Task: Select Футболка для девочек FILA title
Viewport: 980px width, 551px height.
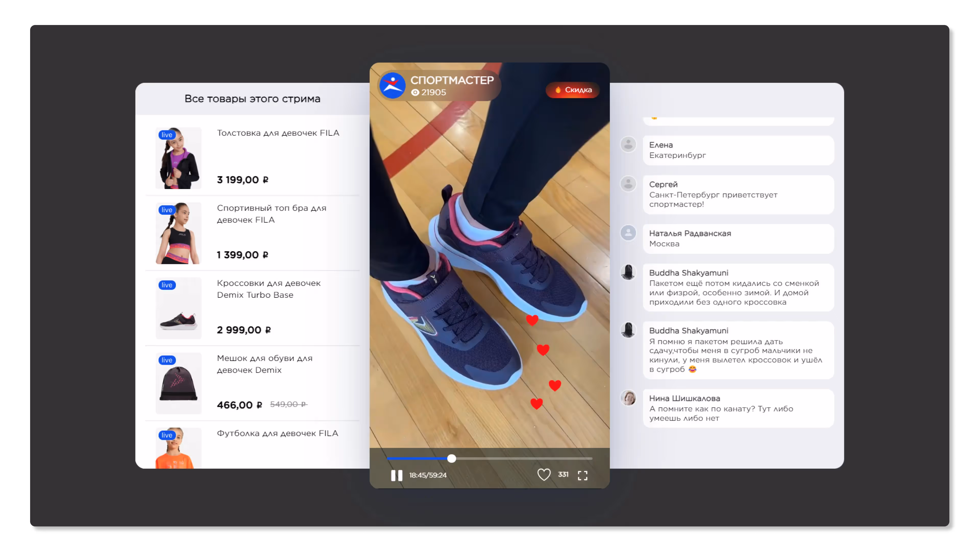Action: click(277, 433)
